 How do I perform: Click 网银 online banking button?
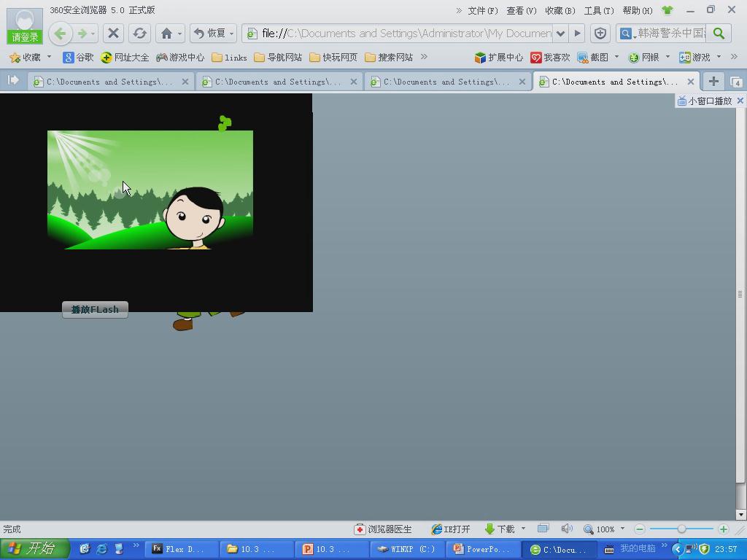coord(643,58)
